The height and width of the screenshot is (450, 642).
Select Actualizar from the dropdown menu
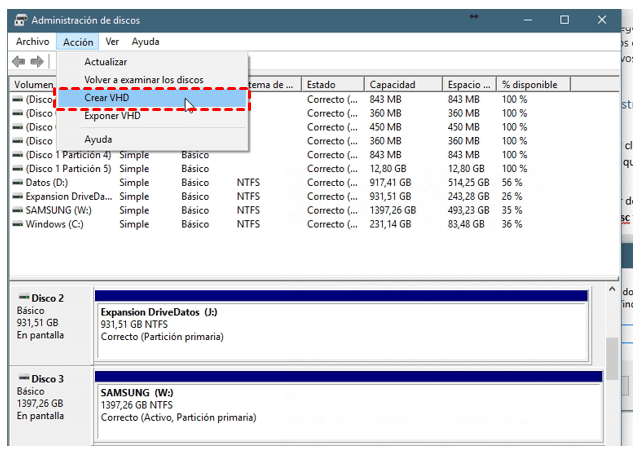pyautogui.click(x=105, y=62)
